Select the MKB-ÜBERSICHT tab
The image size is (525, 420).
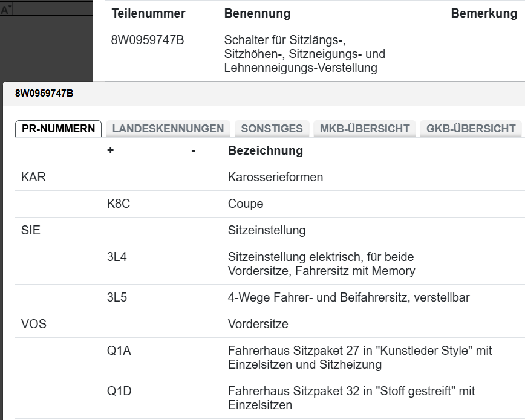(x=365, y=129)
